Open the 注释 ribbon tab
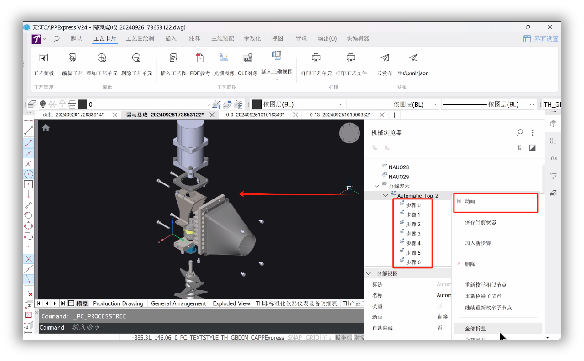 coord(194,38)
